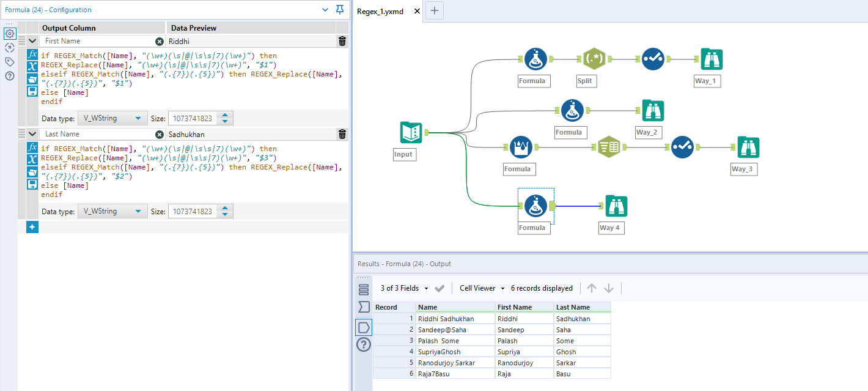Viewport: 868px width, 391px height.
Task: Open the Configuration gear in the left sidebar
Action: (9, 33)
